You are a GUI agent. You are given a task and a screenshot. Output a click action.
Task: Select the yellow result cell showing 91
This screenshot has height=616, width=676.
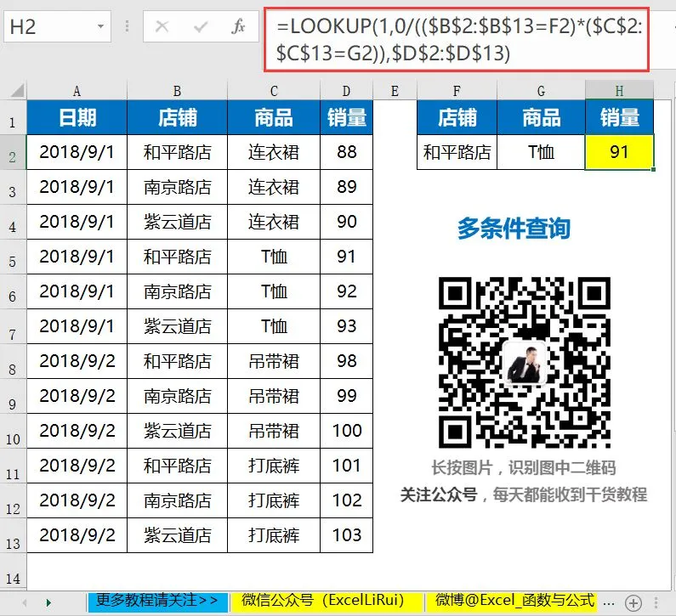point(620,152)
